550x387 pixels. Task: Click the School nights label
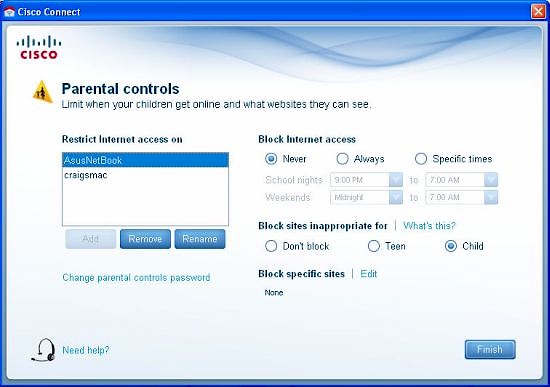pyautogui.click(x=294, y=180)
